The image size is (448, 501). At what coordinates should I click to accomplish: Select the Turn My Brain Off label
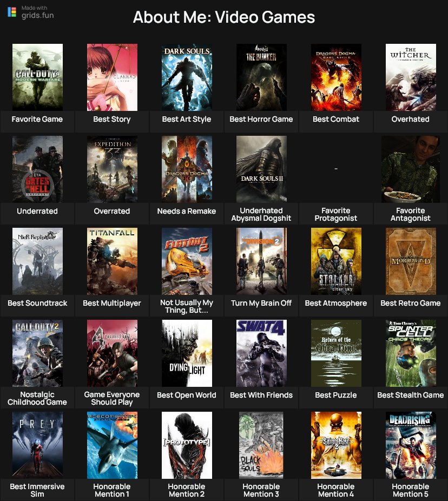(261, 303)
